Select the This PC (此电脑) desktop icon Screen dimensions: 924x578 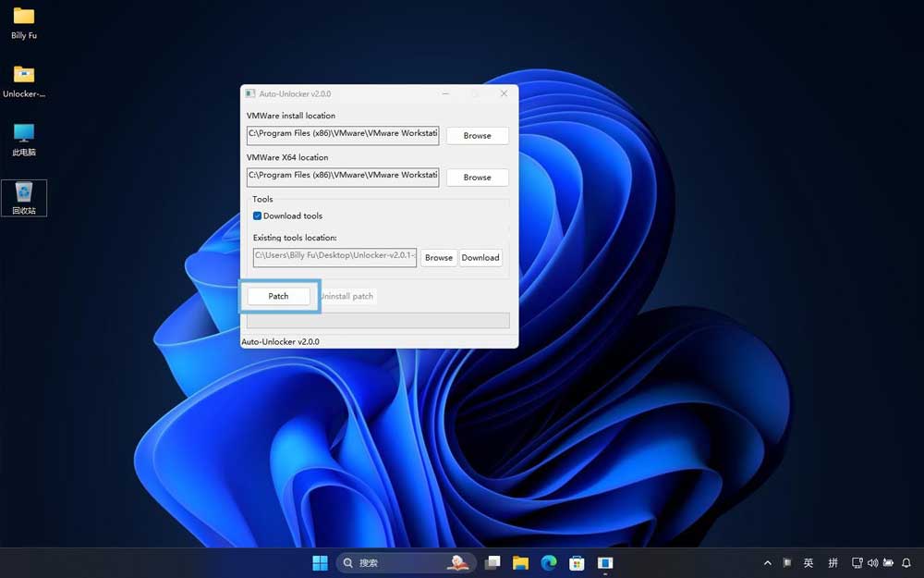pyautogui.click(x=24, y=135)
